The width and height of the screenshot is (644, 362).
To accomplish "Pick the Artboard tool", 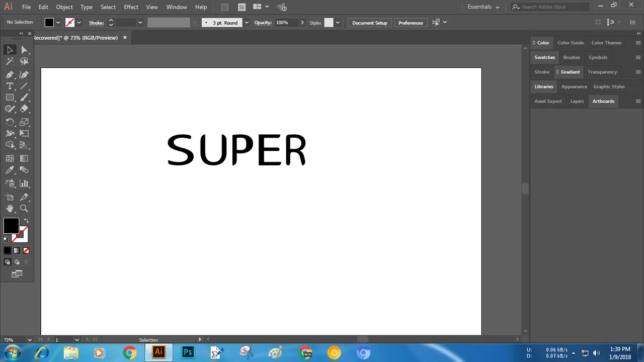I will click(x=10, y=197).
